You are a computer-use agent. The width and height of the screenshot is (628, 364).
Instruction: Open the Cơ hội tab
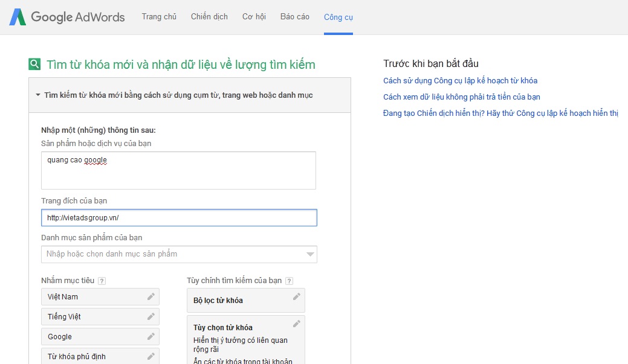[x=254, y=17]
